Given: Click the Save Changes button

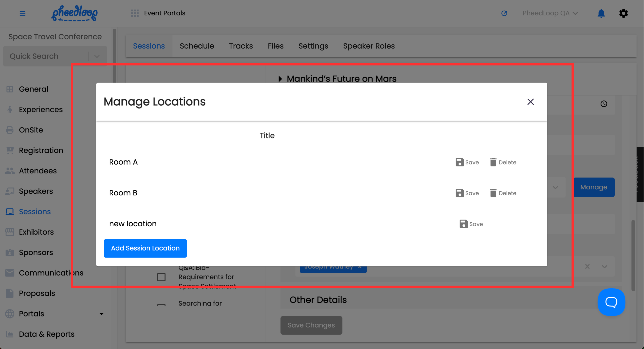Looking at the screenshot, I should tap(311, 325).
